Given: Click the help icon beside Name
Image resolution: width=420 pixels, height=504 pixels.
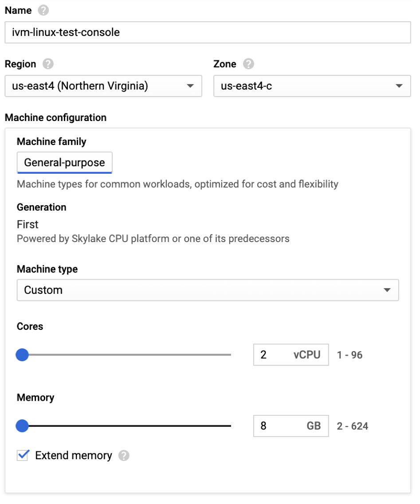Looking at the screenshot, I should pos(43,10).
